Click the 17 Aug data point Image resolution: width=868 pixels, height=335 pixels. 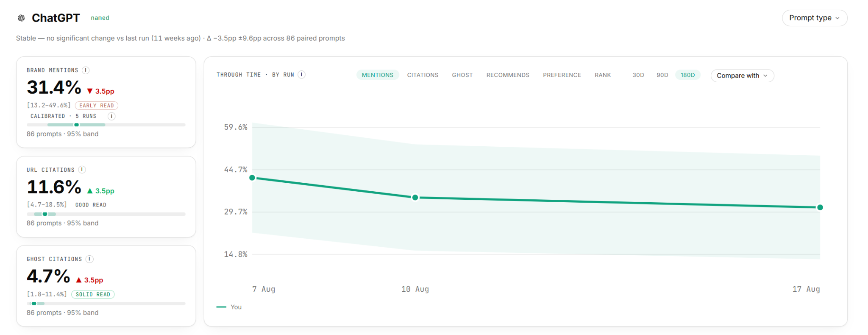tap(820, 207)
